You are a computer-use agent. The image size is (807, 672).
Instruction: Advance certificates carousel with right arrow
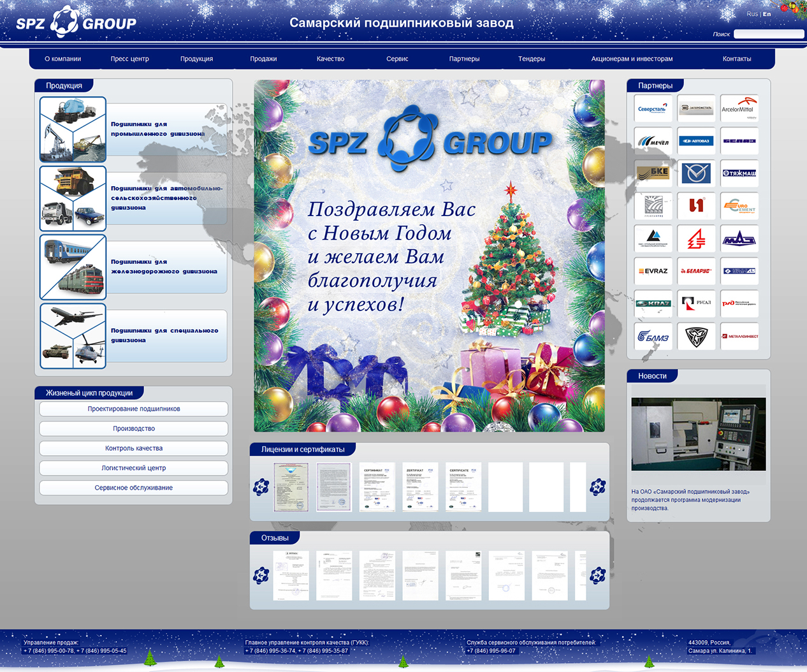click(597, 488)
